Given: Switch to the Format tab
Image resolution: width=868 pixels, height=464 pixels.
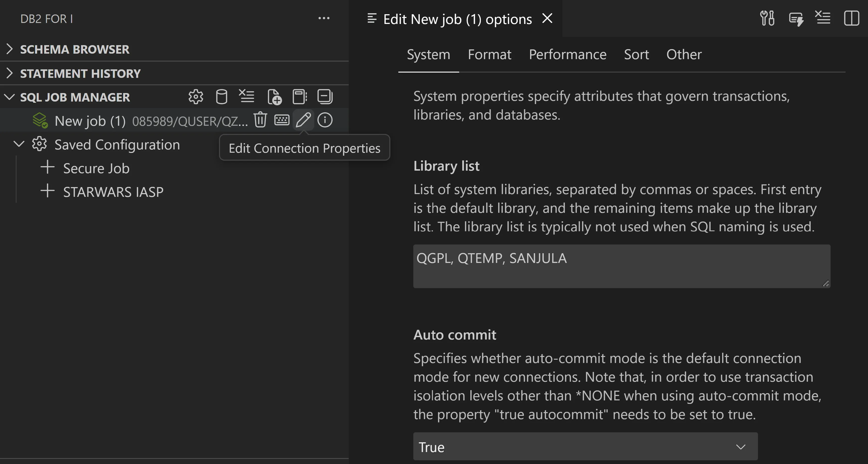Looking at the screenshot, I should coord(489,55).
